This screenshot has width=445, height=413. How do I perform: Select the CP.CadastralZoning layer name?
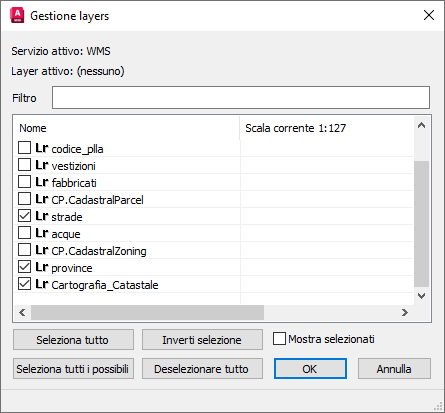tap(99, 251)
